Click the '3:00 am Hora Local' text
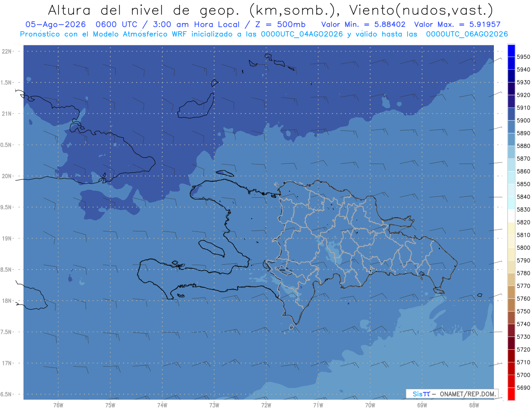Viewport: 532px width, 411px height. click(x=196, y=25)
